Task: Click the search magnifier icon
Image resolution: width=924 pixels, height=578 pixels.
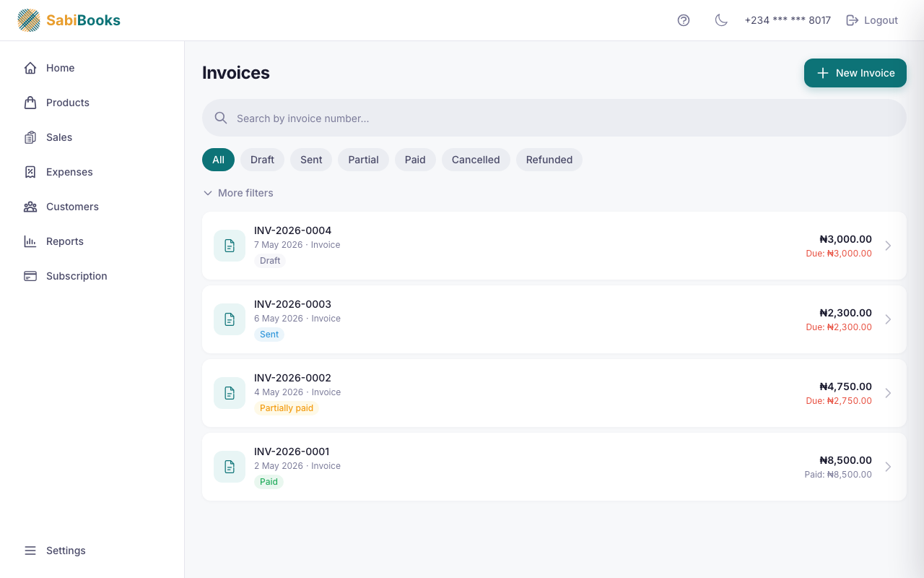Action: (221, 118)
